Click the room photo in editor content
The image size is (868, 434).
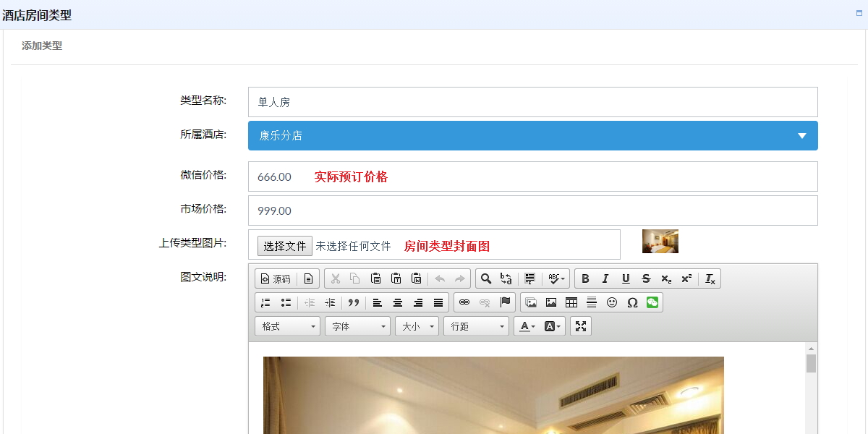pyautogui.click(x=493, y=395)
